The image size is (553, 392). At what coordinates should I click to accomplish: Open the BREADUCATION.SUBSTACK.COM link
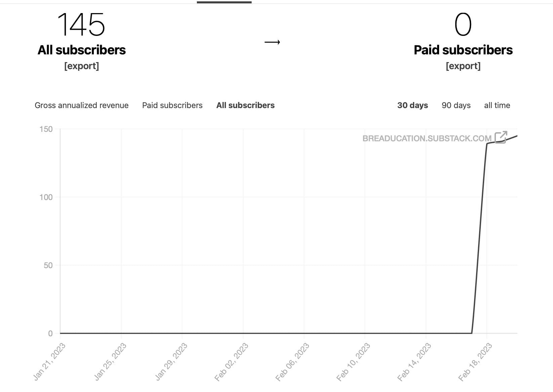pyautogui.click(x=427, y=139)
